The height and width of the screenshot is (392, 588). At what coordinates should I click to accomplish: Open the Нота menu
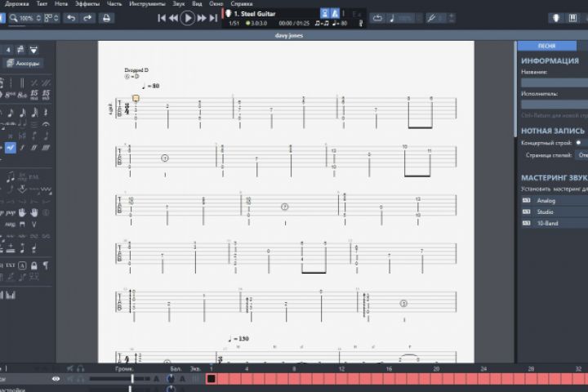(x=61, y=4)
